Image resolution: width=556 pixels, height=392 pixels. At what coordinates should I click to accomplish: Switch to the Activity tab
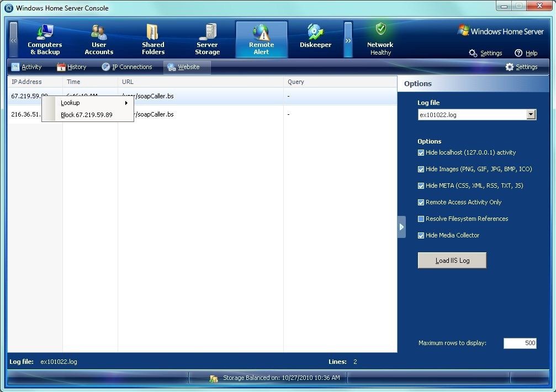click(x=27, y=67)
